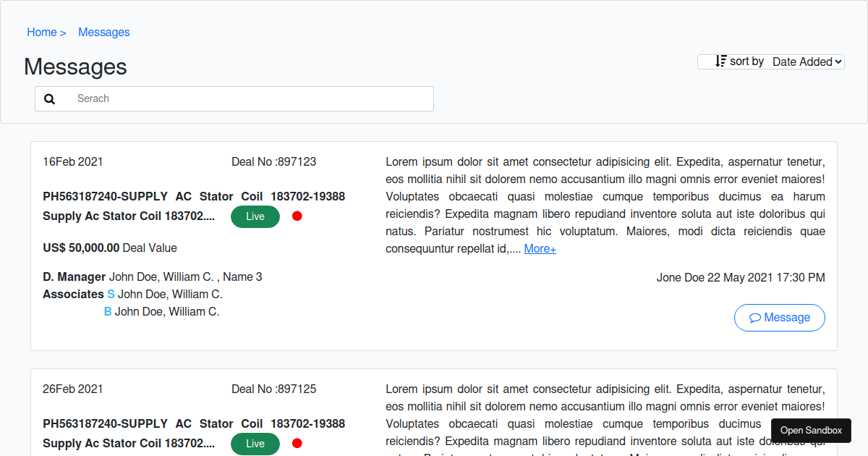Open the Message dialog for deal 897123
This screenshot has width=868, height=456.
pos(780,317)
